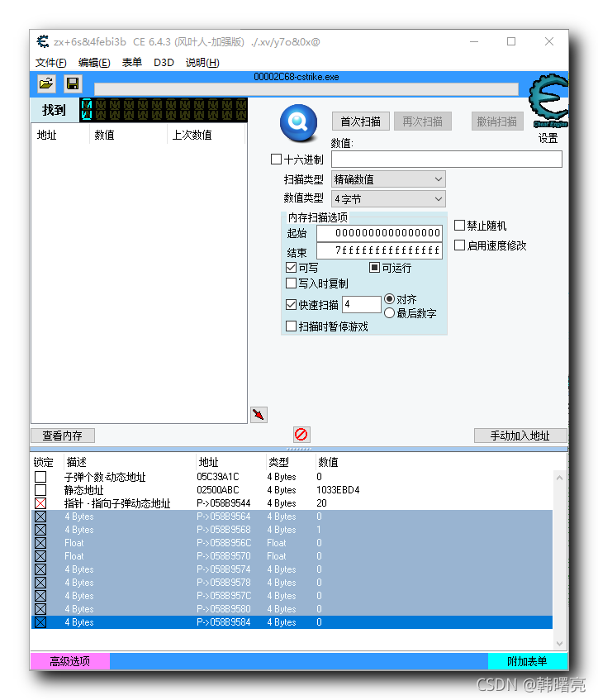Click the next scan (再次扫描) button
This screenshot has width=598, height=700.
(x=423, y=121)
